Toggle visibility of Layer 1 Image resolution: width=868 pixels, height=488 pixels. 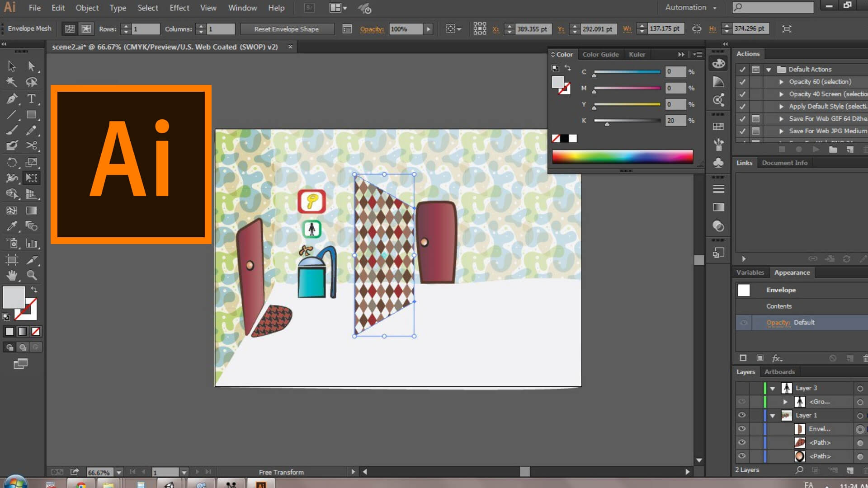[x=741, y=415]
